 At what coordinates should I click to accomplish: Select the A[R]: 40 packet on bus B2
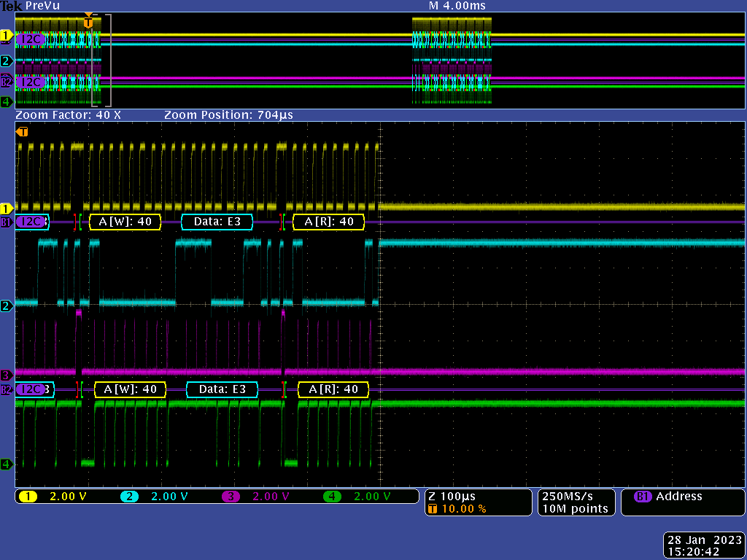click(x=333, y=389)
